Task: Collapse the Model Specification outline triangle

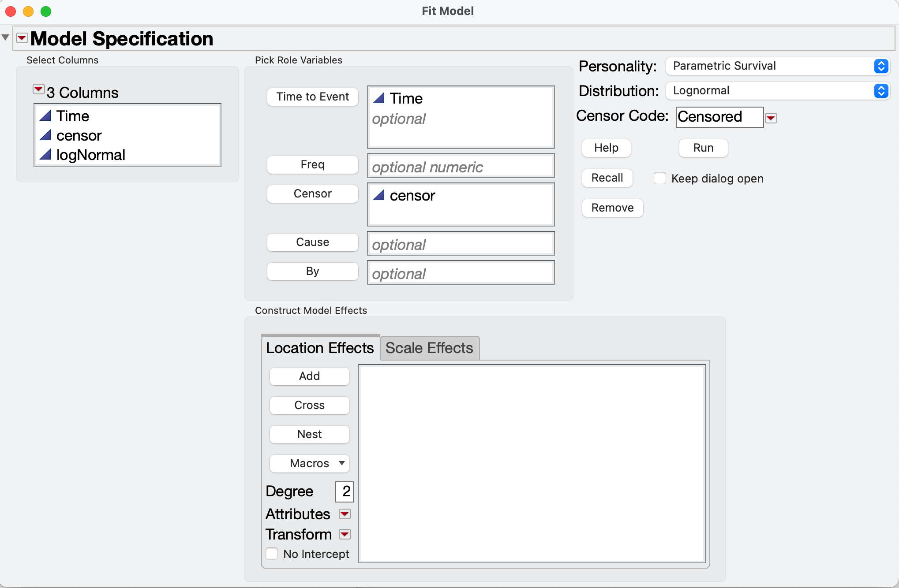Action: pyautogui.click(x=6, y=38)
